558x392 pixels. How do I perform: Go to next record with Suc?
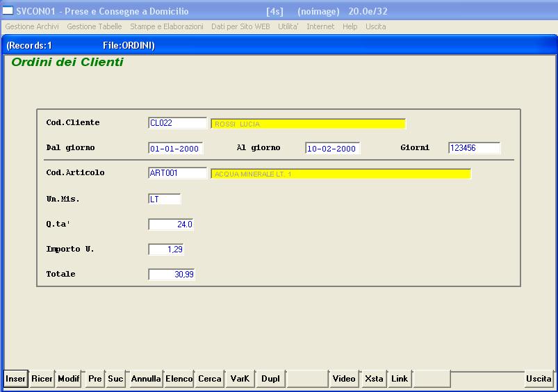115,379
